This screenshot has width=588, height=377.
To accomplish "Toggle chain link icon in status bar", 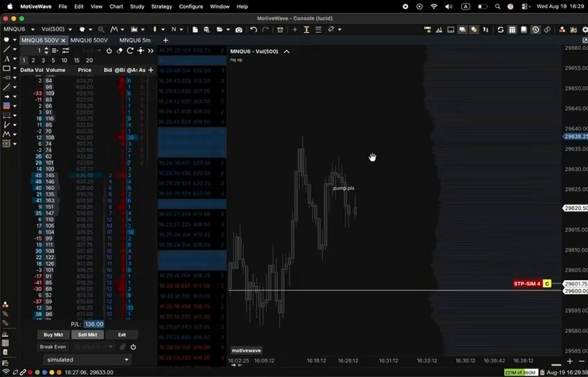I will 23,372.
